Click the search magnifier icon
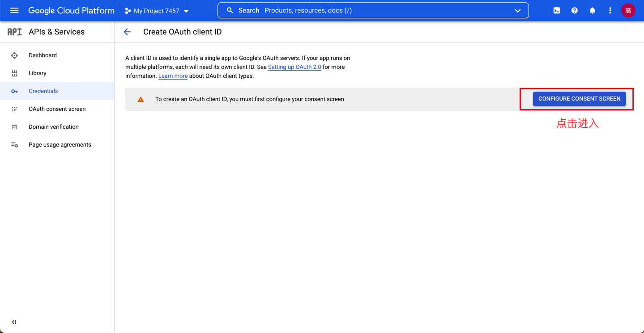This screenshot has height=333, width=644. tap(230, 10)
